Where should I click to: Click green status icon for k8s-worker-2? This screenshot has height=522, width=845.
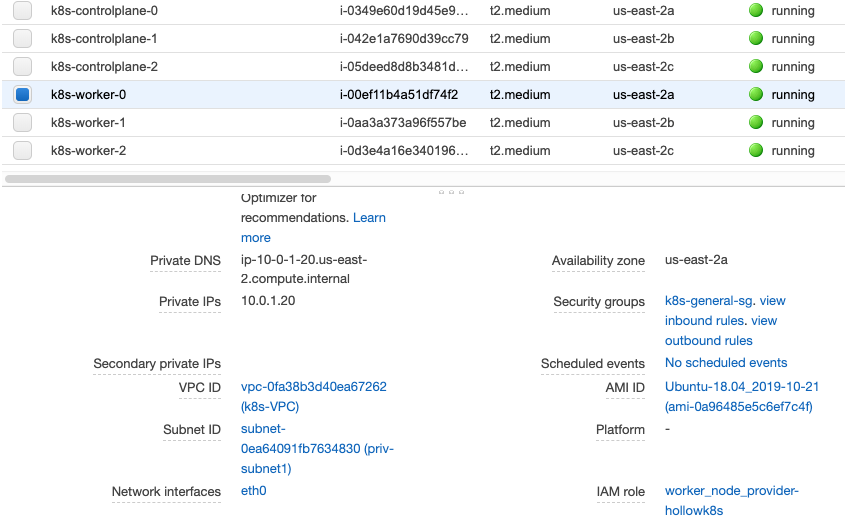pos(755,151)
